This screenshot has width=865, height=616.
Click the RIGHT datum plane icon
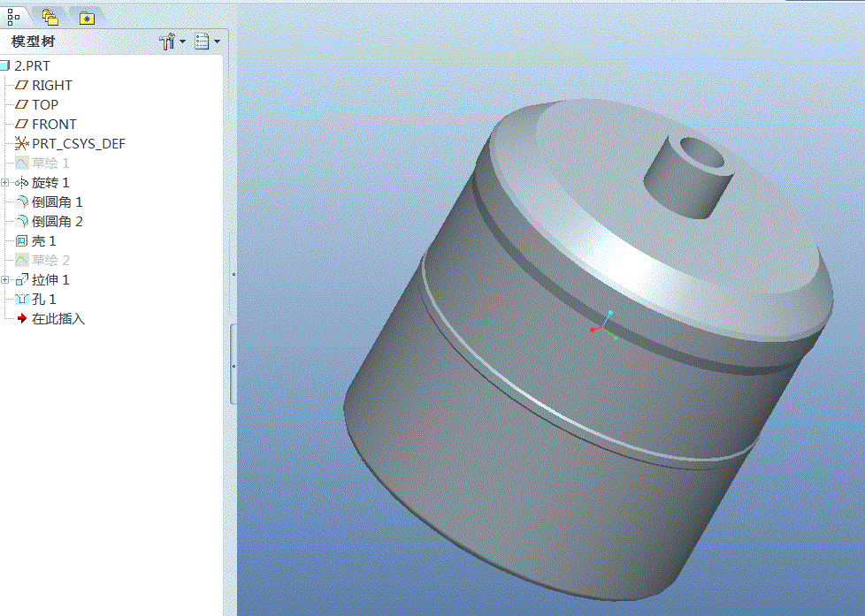click(21, 86)
